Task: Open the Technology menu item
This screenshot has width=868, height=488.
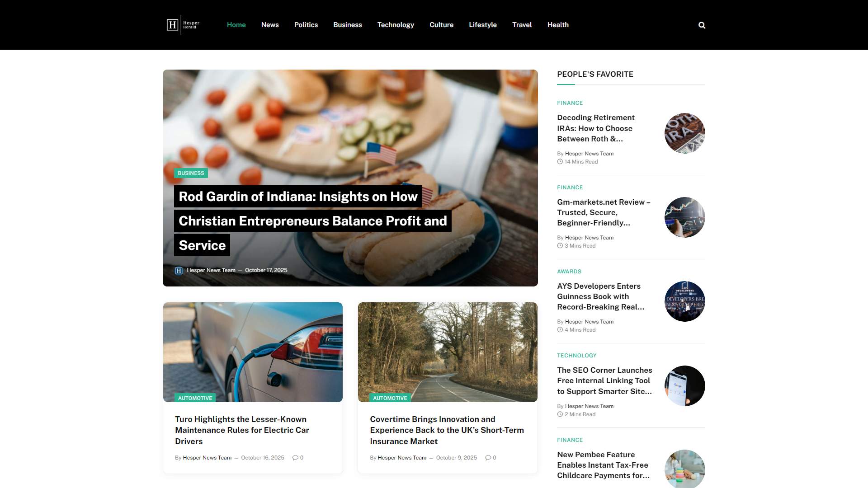Action: coord(396,25)
